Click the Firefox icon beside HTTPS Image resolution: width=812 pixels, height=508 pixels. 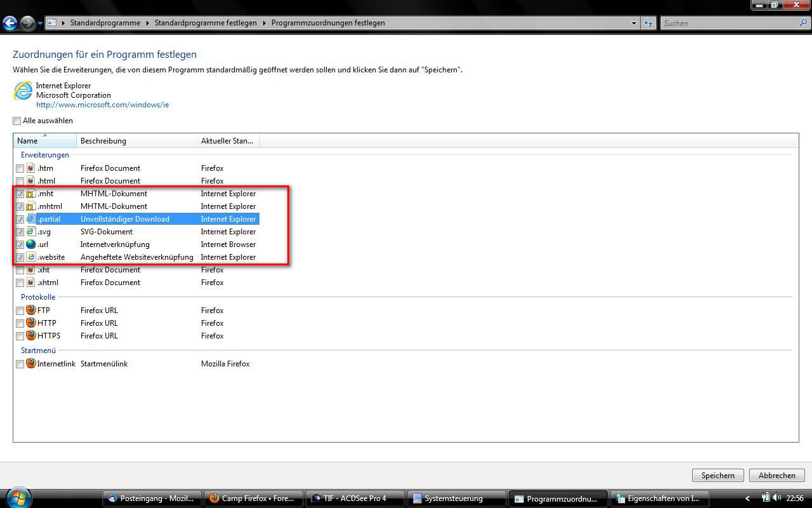pos(30,336)
